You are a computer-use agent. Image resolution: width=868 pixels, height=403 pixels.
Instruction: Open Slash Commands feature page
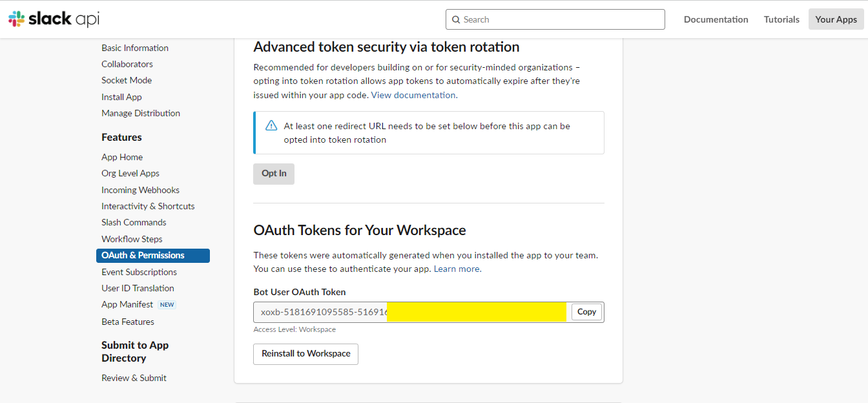point(134,222)
